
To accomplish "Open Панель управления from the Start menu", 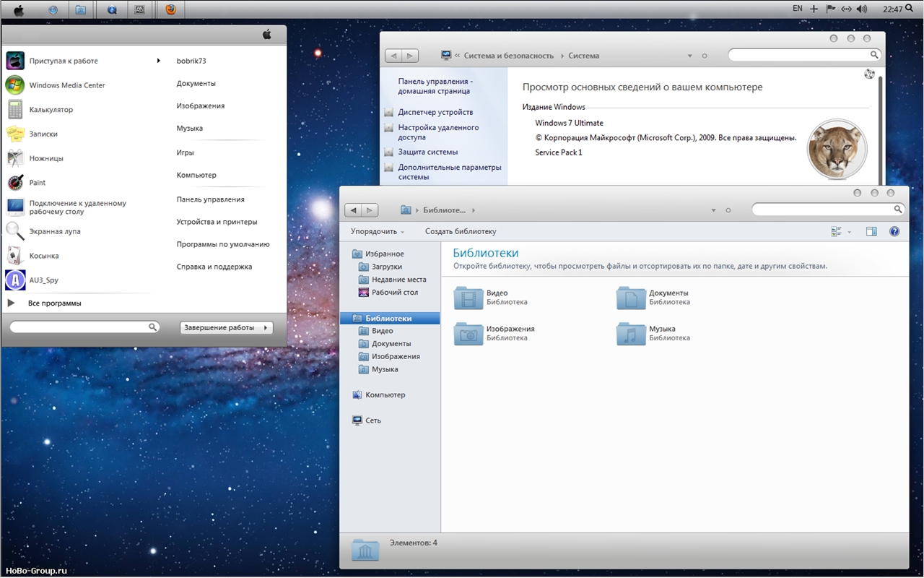I will point(210,199).
